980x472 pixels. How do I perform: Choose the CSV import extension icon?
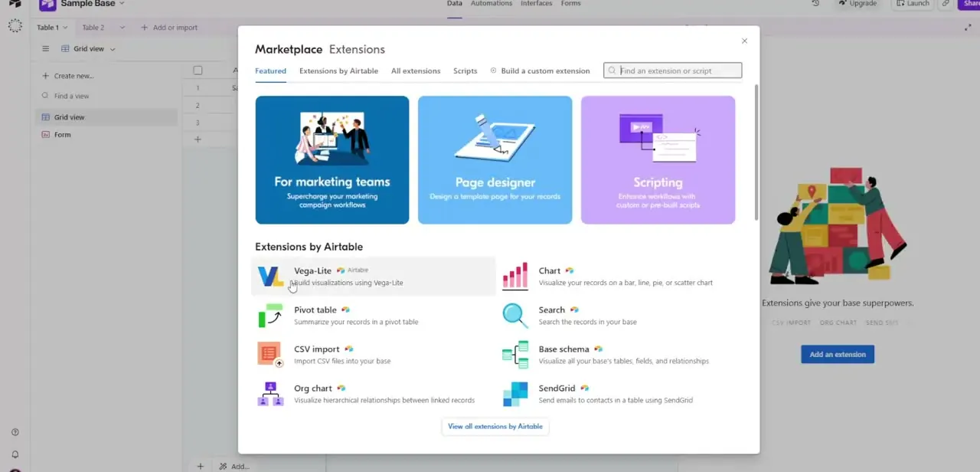tap(270, 354)
